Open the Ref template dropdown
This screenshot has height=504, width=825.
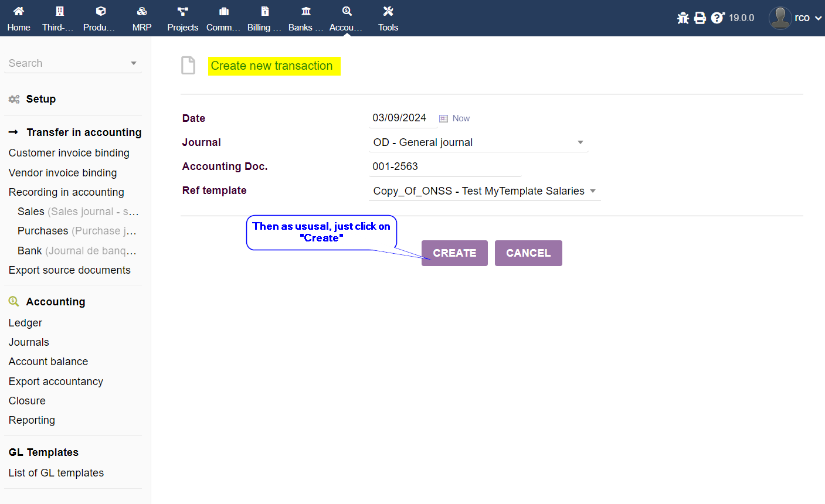coord(592,191)
